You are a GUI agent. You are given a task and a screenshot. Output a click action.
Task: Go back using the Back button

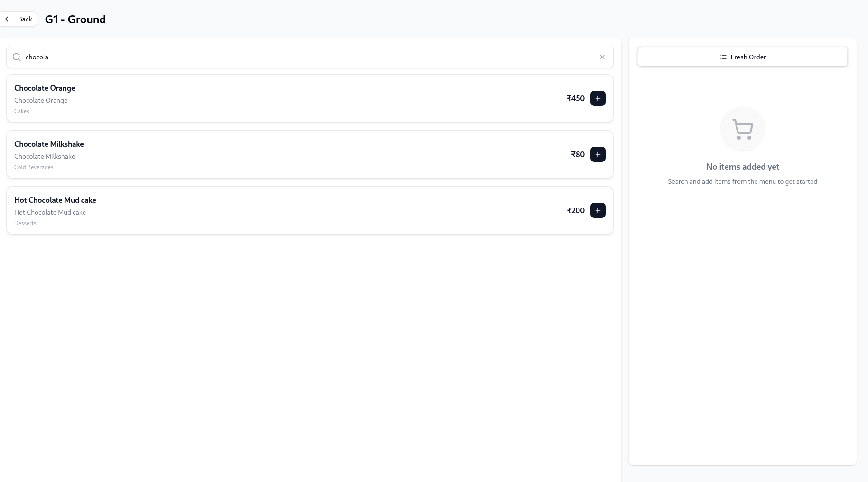click(19, 19)
